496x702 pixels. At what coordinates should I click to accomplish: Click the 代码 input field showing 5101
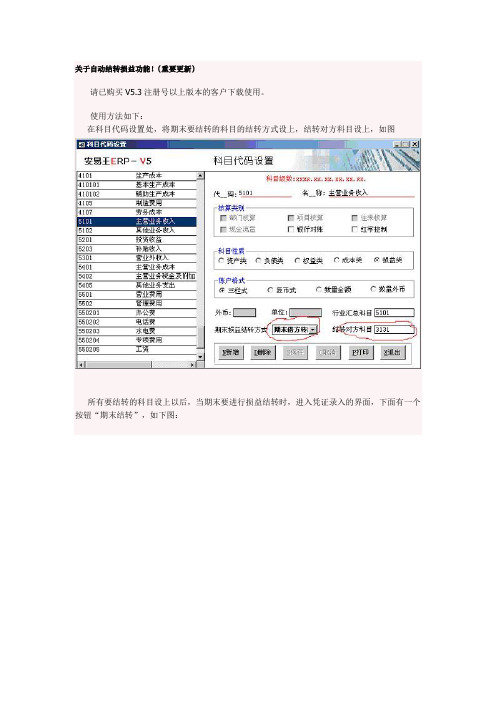(265, 193)
